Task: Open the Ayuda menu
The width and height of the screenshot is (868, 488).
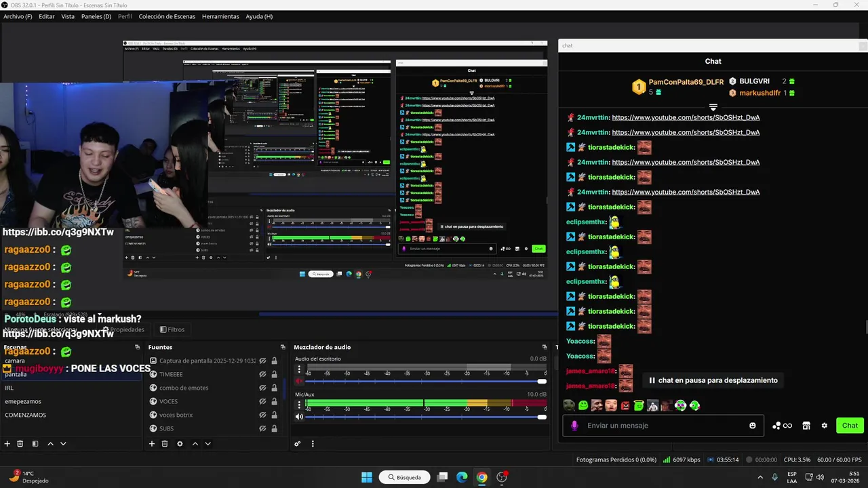Action: click(259, 16)
